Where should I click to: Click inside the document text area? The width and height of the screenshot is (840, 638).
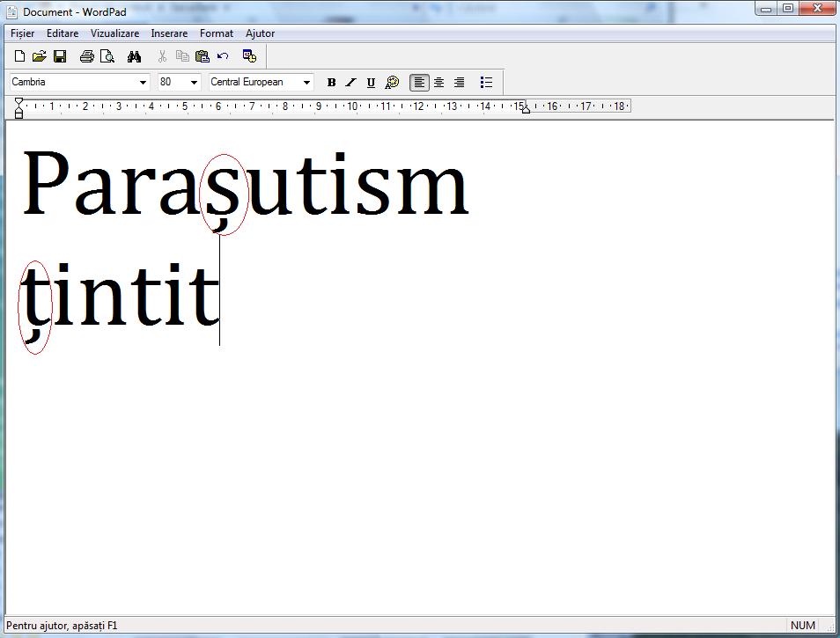click(396, 396)
